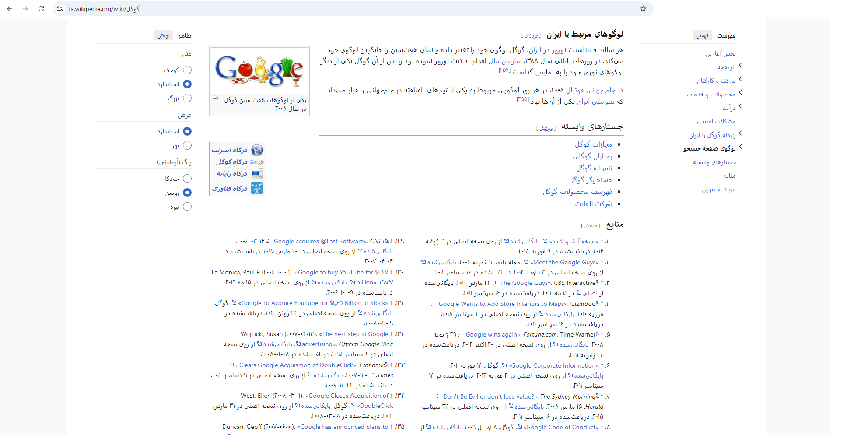868x435 pixels.
Task: Open the Google Nowruz doodle thumbnail
Action: click(259, 70)
